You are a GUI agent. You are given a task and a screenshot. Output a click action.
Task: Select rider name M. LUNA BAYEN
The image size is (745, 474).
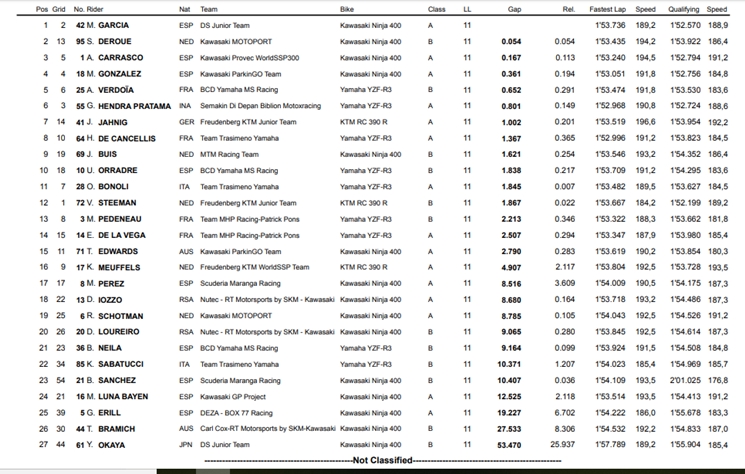click(x=117, y=397)
